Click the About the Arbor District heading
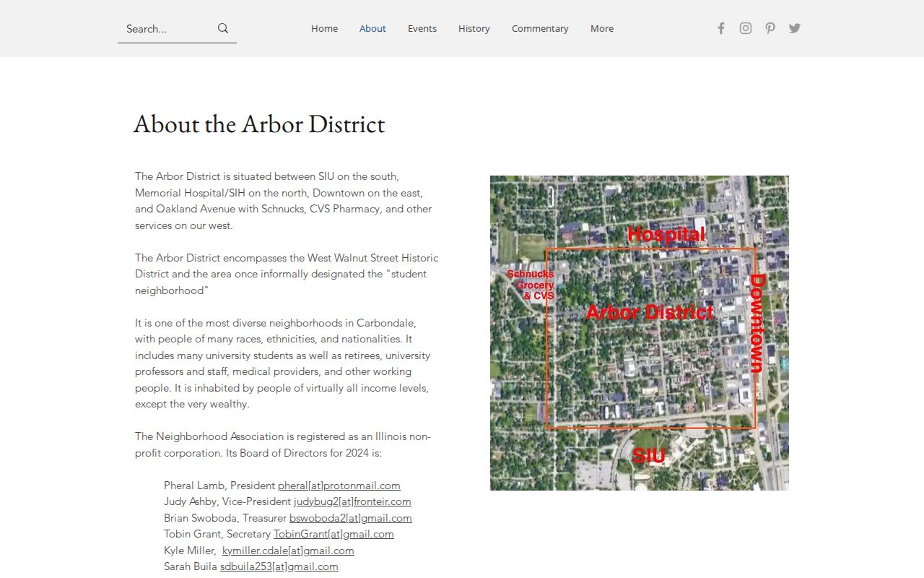 click(259, 124)
